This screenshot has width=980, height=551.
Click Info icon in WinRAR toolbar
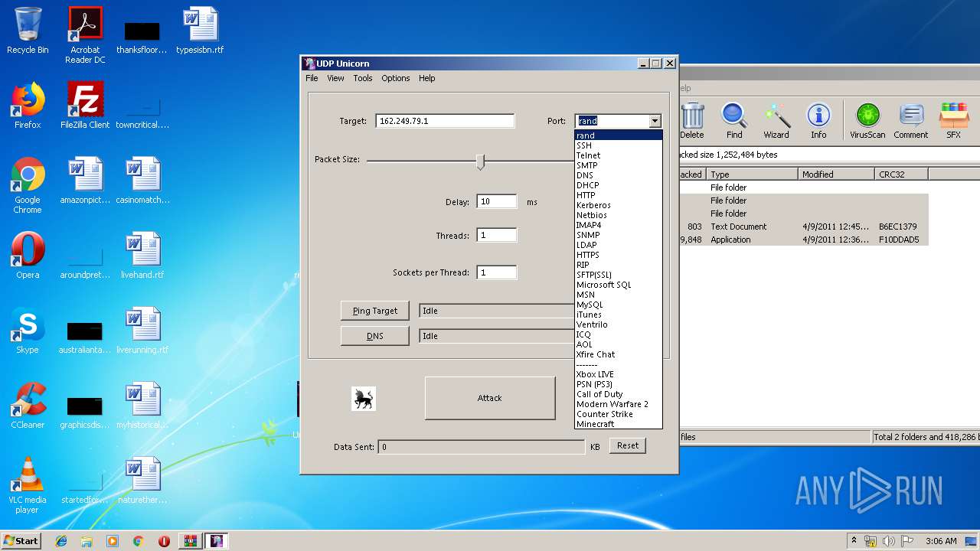click(818, 121)
